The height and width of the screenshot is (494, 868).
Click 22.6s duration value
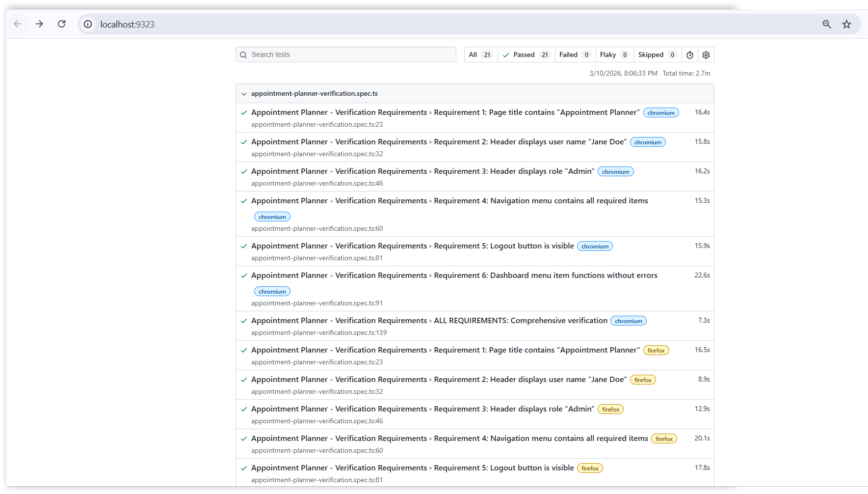(x=702, y=275)
